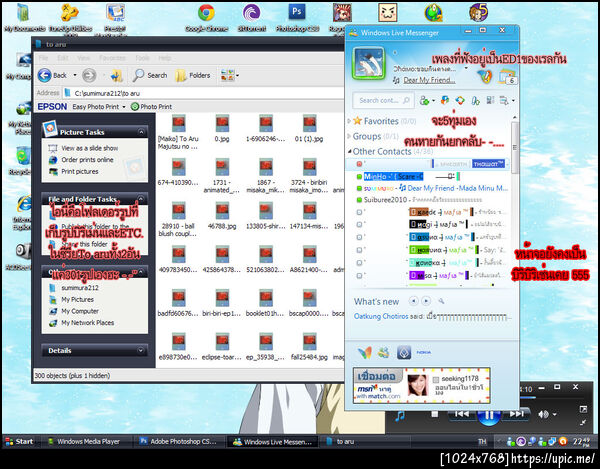This screenshot has width=600, height=469.
Task: Expand the Groups contact group
Action: point(349,136)
